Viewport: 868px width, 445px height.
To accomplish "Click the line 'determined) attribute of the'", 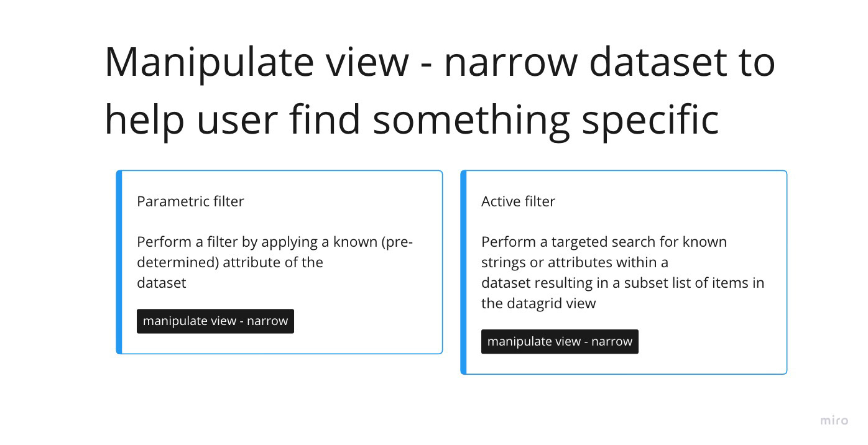I will point(230,262).
